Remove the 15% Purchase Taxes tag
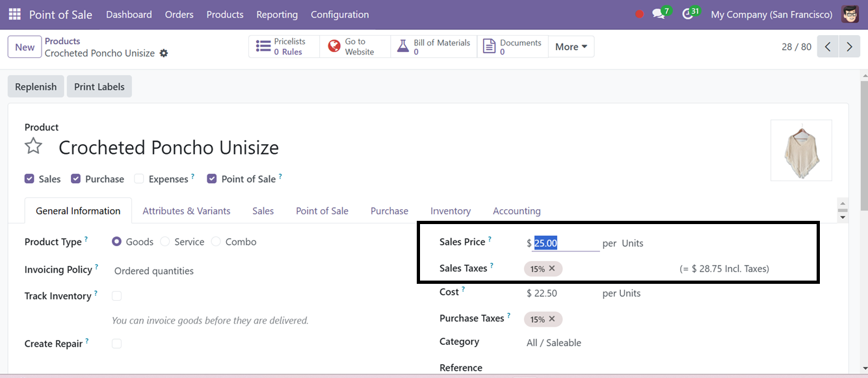The width and height of the screenshot is (868, 378). tap(552, 319)
